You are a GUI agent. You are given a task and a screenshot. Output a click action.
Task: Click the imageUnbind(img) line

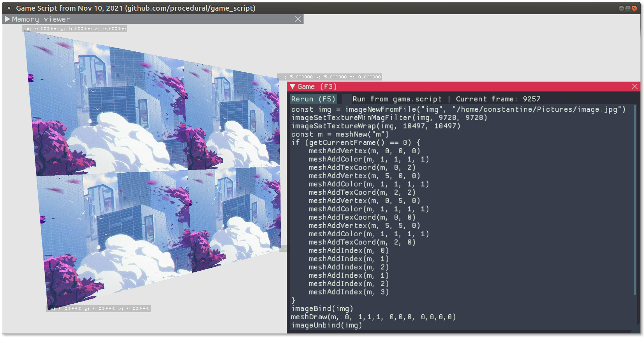click(x=327, y=325)
